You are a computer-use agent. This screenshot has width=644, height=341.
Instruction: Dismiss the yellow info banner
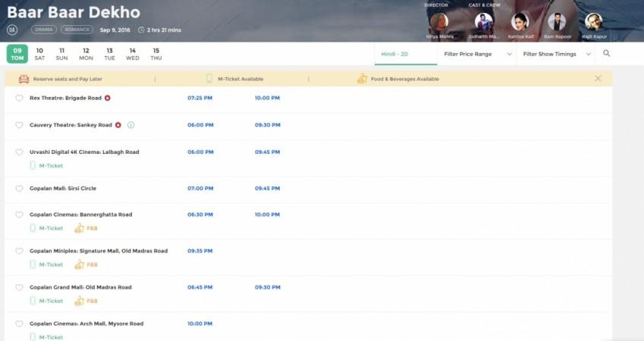[x=598, y=79]
